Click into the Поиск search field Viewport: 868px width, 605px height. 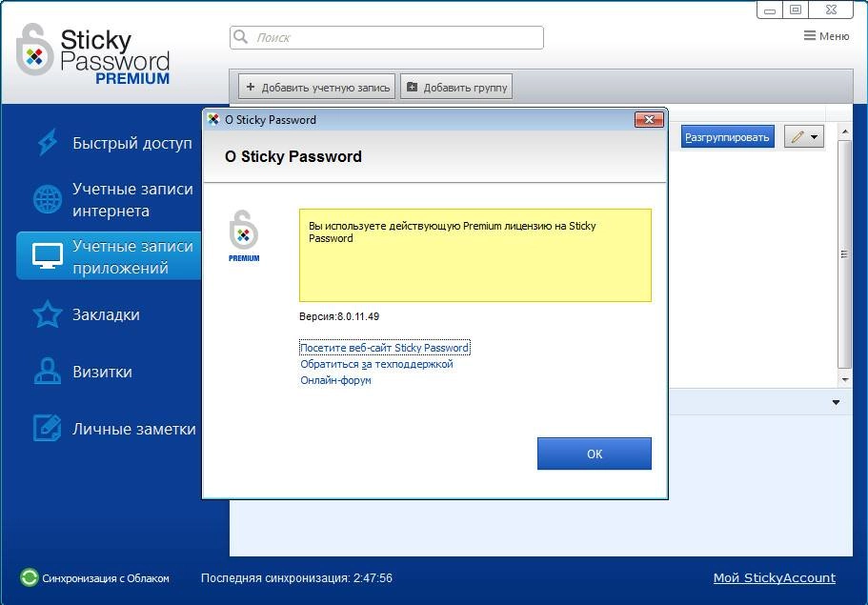coord(387,38)
